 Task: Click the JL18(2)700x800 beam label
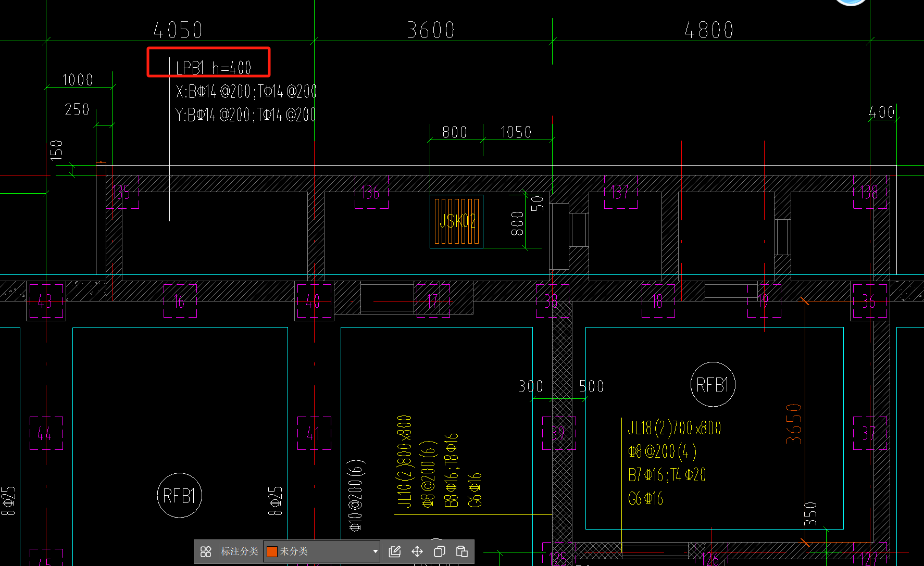(x=675, y=428)
